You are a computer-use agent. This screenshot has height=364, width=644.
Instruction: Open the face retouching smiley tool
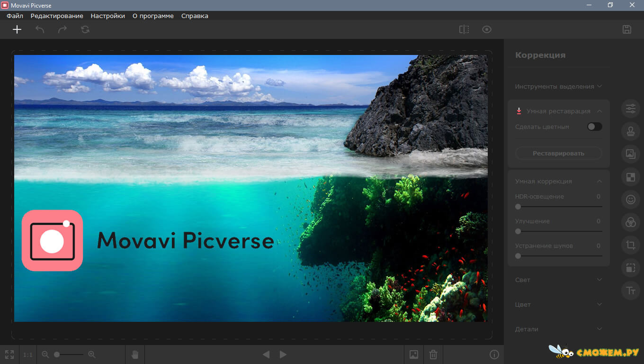631,200
